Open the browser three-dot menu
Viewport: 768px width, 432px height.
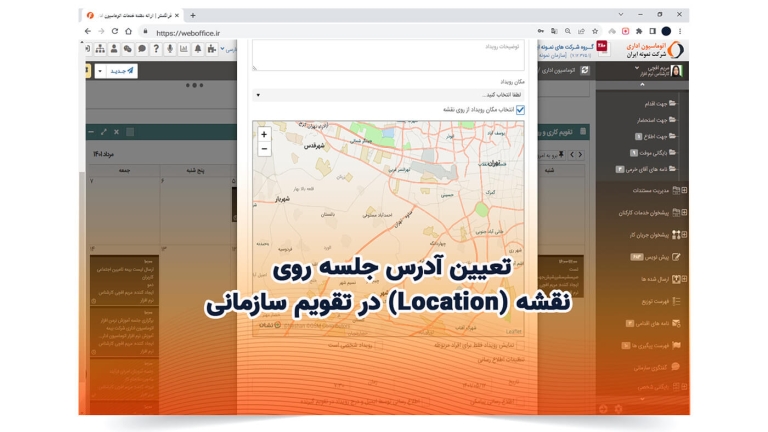pyautogui.click(x=680, y=31)
